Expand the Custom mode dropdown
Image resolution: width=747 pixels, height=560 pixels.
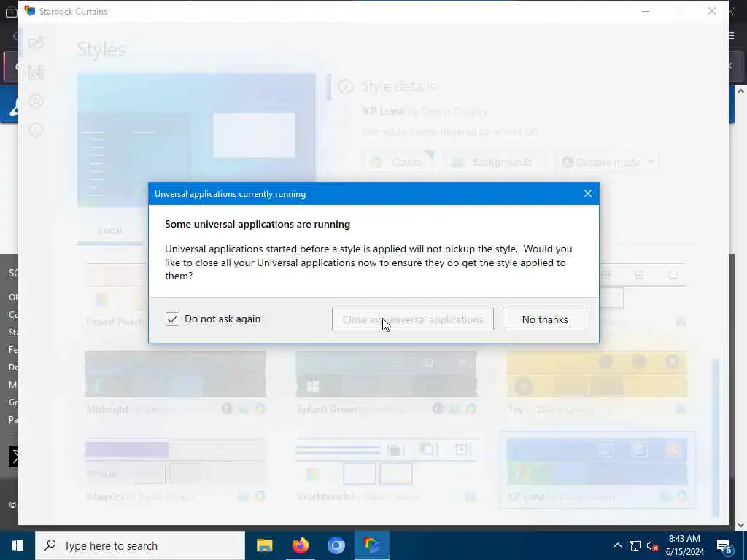click(x=606, y=162)
